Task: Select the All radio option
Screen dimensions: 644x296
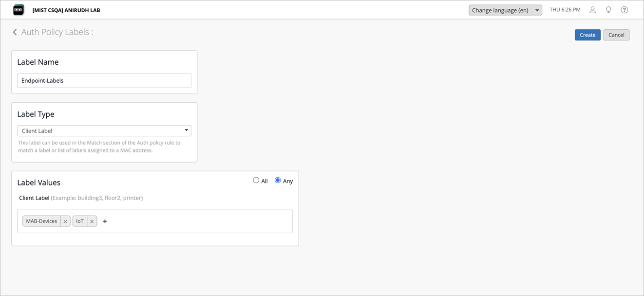Action: coord(256,180)
